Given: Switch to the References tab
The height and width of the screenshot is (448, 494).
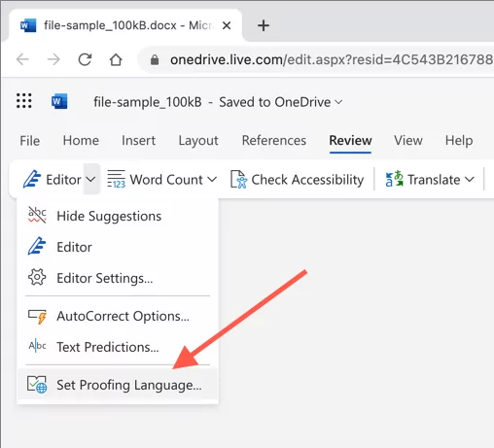Looking at the screenshot, I should [x=274, y=141].
